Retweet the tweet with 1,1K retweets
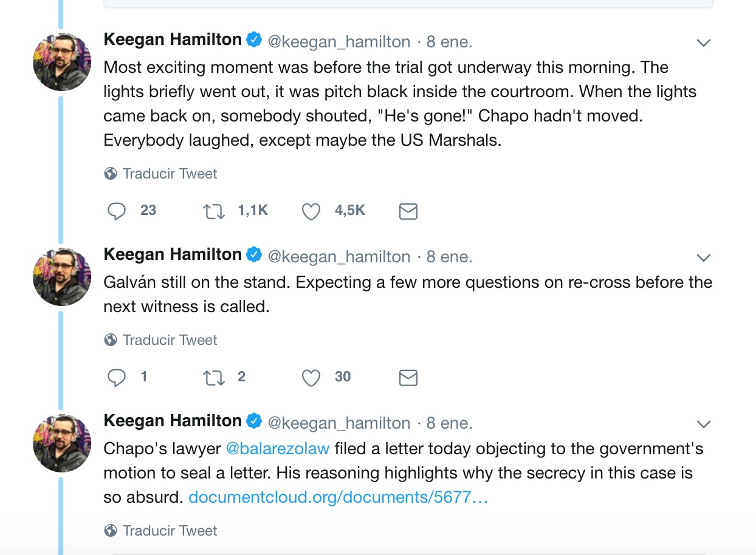The height and width of the screenshot is (555, 756). coord(213,211)
